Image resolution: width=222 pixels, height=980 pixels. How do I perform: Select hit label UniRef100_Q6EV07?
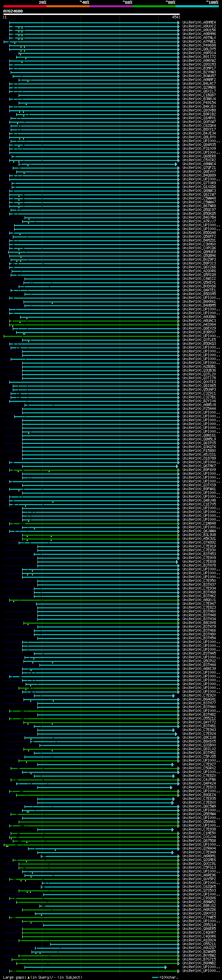199,172
